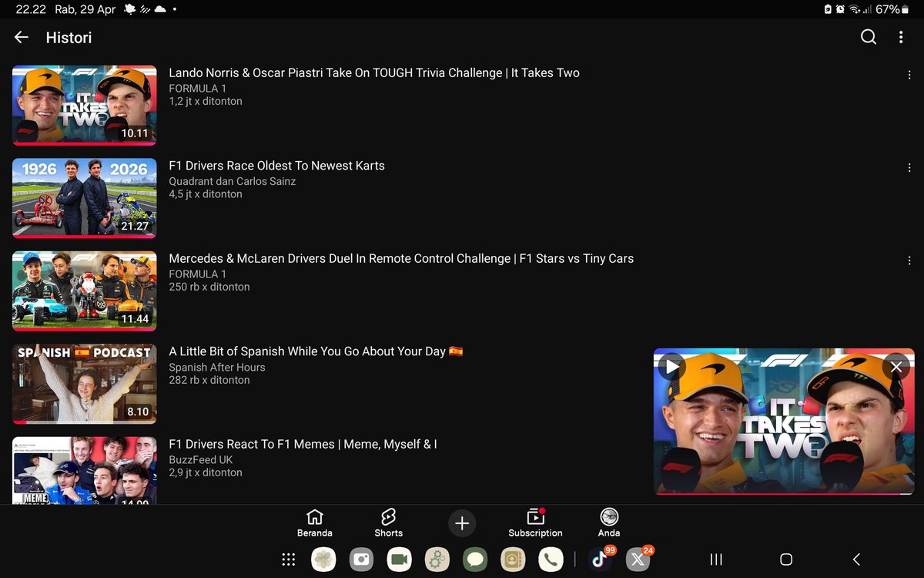924x578 pixels.
Task: Close the mini player
Action: 896,367
